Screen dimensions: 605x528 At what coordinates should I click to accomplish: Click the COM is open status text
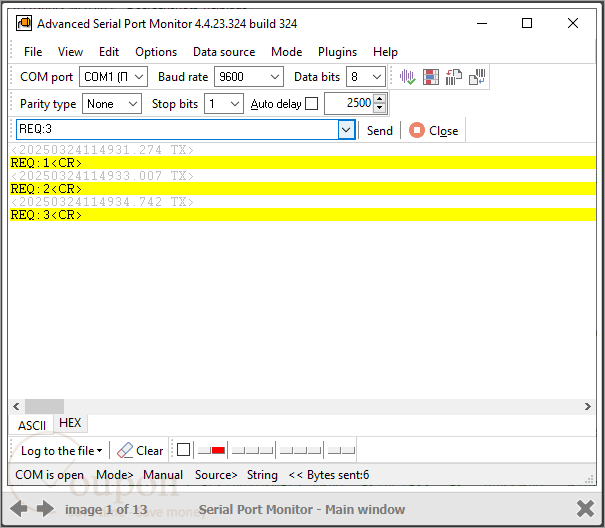[49, 474]
